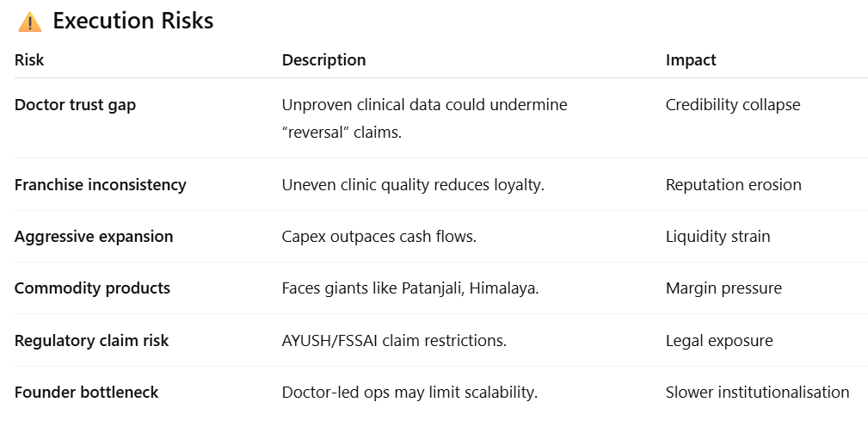The width and height of the screenshot is (868, 427).
Task: Click the Founder bottleneck risk label
Action: (x=86, y=393)
